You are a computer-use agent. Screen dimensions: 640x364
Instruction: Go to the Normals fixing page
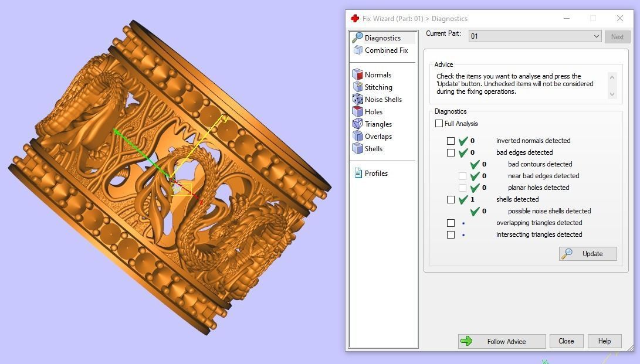[378, 75]
